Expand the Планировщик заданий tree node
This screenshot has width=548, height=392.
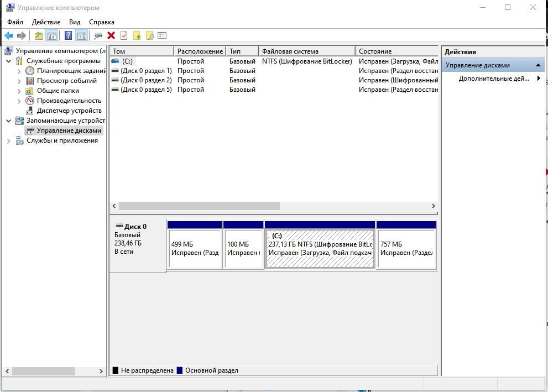point(19,71)
